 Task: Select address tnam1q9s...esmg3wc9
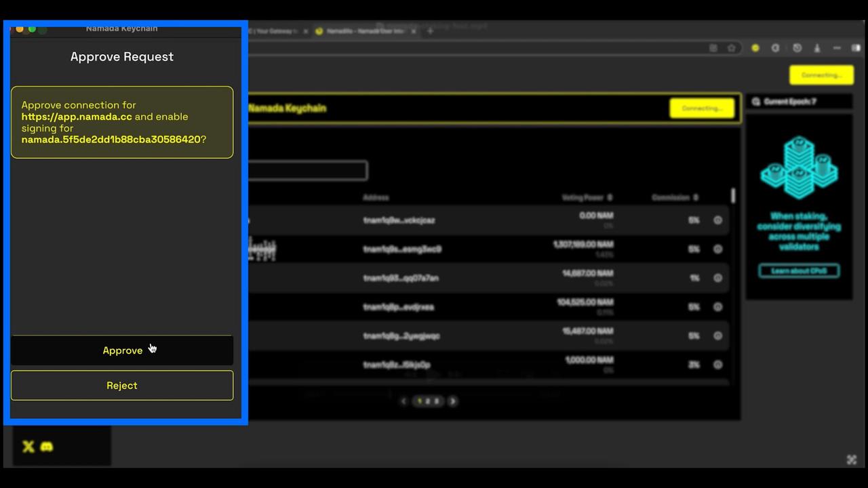[x=402, y=249]
